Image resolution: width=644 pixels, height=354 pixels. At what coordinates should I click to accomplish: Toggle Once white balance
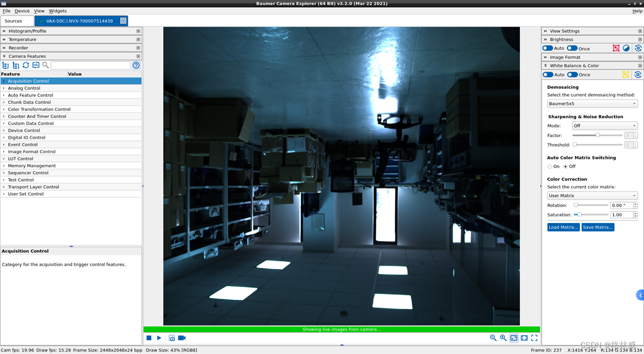pyautogui.click(x=573, y=75)
